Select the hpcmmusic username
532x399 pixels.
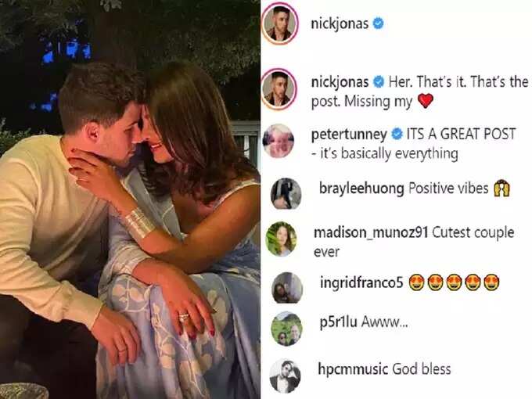coord(353,368)
